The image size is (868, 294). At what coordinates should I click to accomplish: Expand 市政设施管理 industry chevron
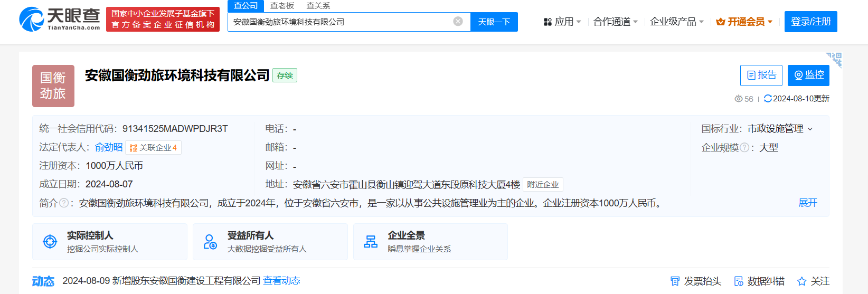pyautogui.click(x=810, y=129)
